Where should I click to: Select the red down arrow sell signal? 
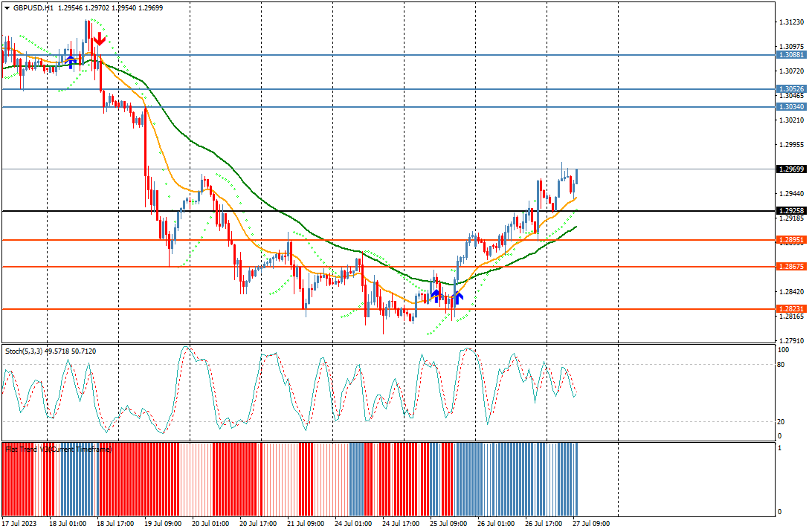pyautogui.click(x=100, y=39)
